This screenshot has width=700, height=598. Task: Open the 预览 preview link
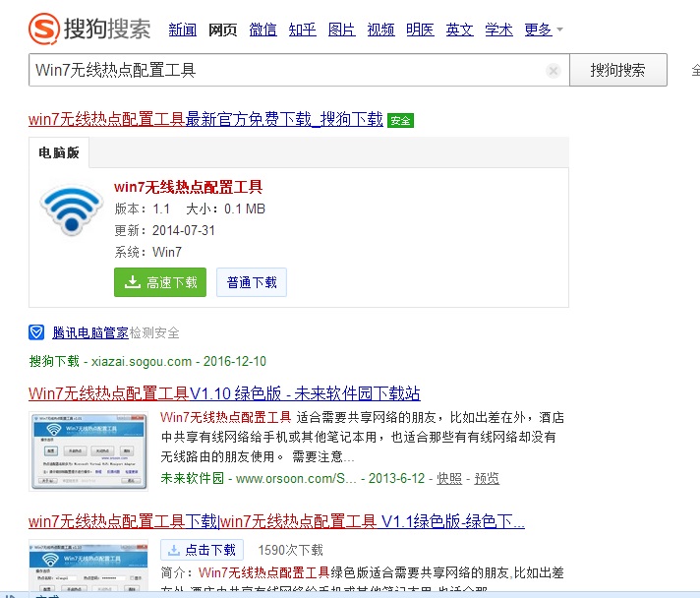point(487,478)
